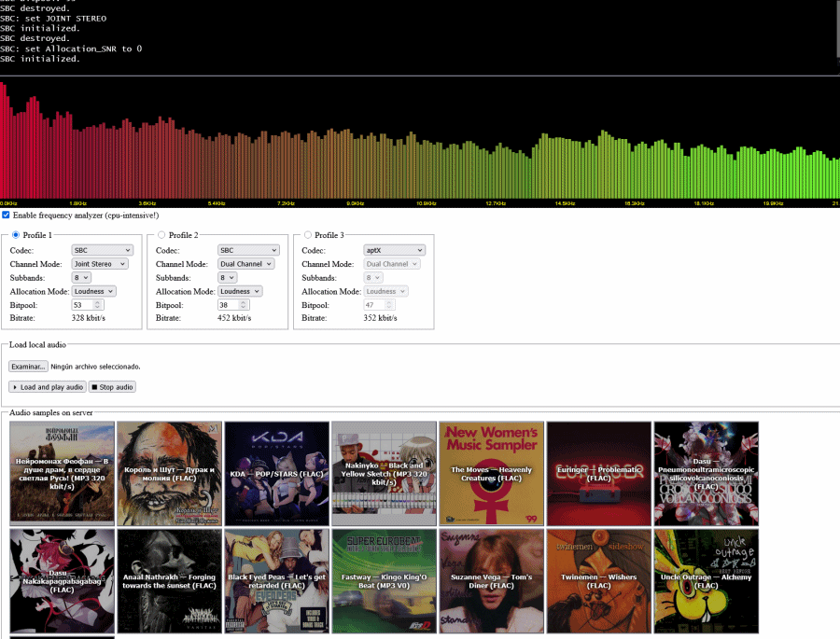Play Suzanne Vega Tom's Diner sample
This screenshot has height=639, width=840.
coord(491,581)
